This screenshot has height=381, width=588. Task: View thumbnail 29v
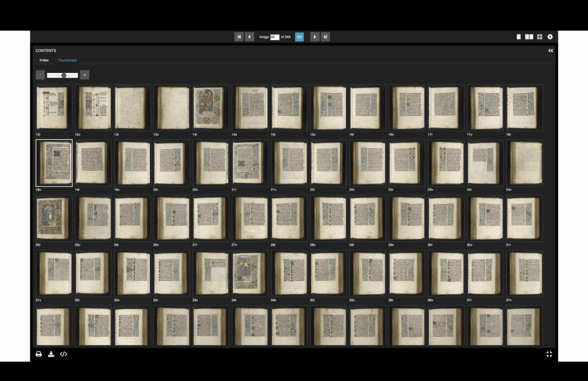[407, 218]
